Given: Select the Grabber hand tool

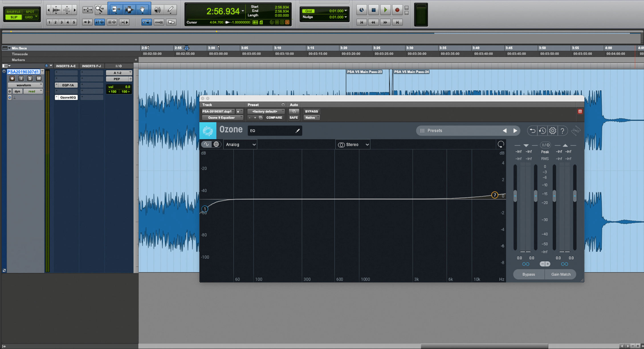Looking at the screenshot, I should 142,10.
